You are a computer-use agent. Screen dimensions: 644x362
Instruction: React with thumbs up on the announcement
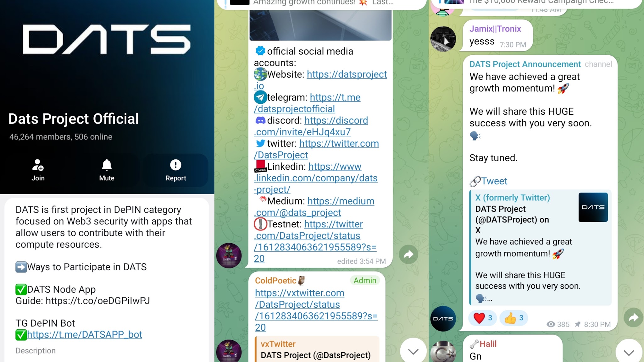[514, 318]
